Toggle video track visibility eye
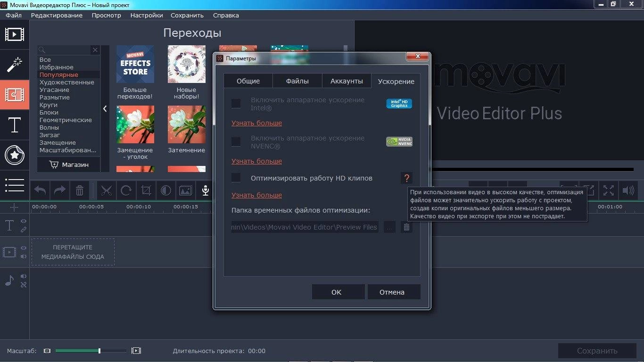 coord(24,248)
